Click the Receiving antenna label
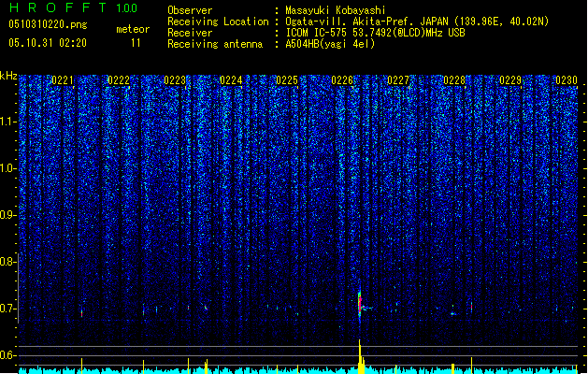588x374 pixels. pyautogui.click(x=215, y=44)
